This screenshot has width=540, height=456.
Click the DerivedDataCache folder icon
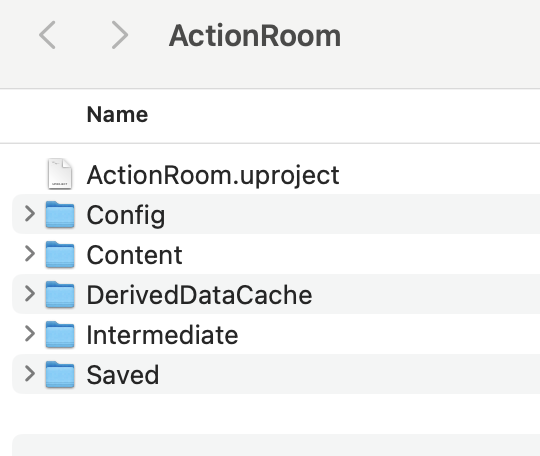tap(60, 294)
